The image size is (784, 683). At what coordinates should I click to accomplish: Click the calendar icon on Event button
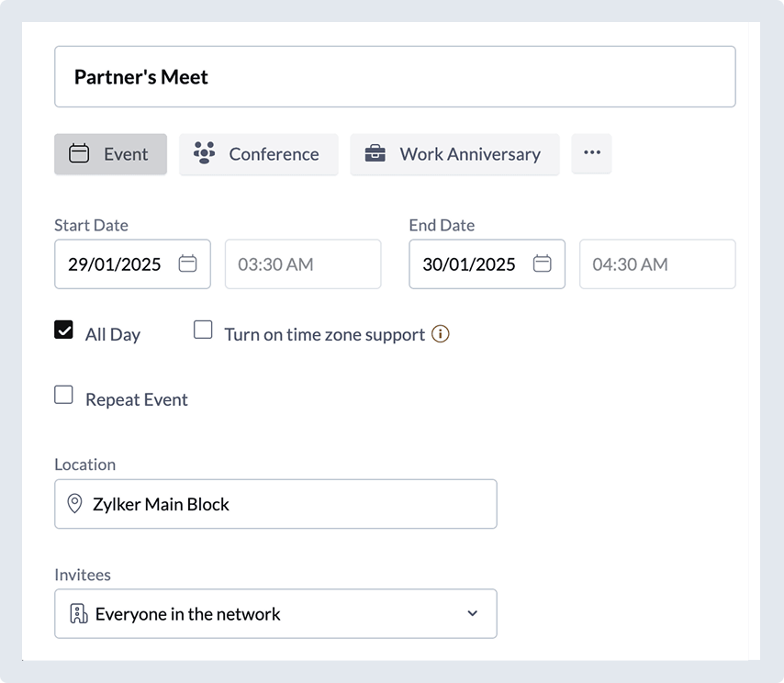[x=80, y=154]
